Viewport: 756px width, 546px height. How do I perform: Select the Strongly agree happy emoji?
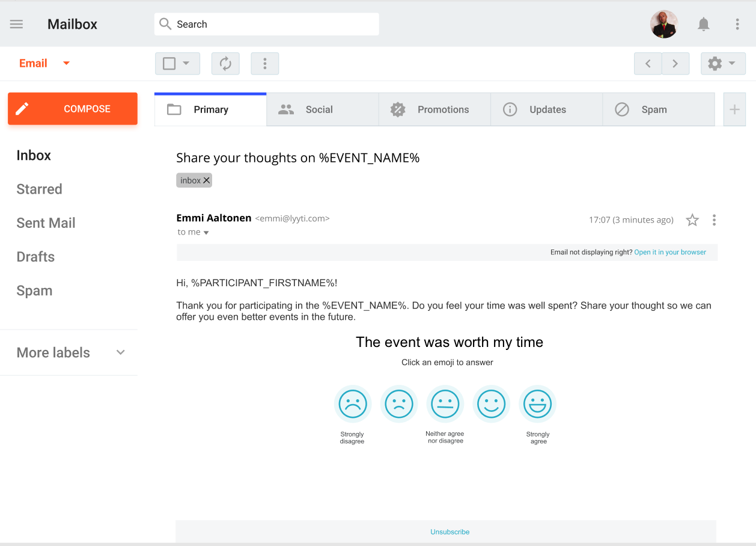pyautogui.click(x=537, y=403)
